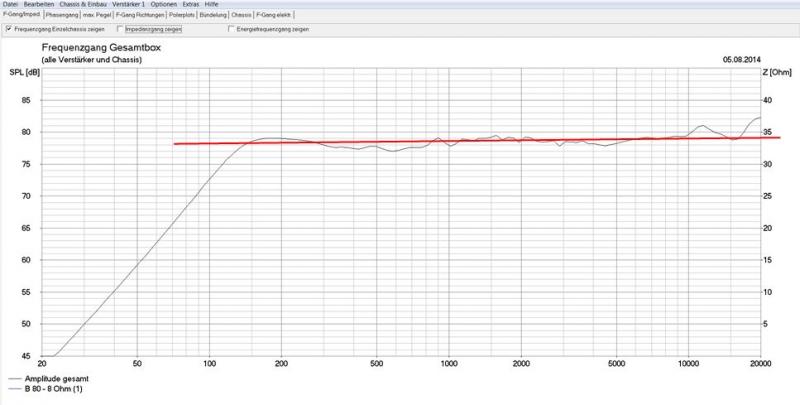
Task: Enable Impedanzgang zeigen checkbox
Action: click(x=120, y=29)
